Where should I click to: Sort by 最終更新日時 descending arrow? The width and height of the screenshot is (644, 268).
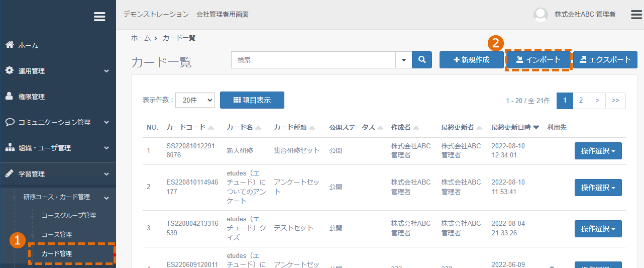pyautogui.click(x=536, y=128)
